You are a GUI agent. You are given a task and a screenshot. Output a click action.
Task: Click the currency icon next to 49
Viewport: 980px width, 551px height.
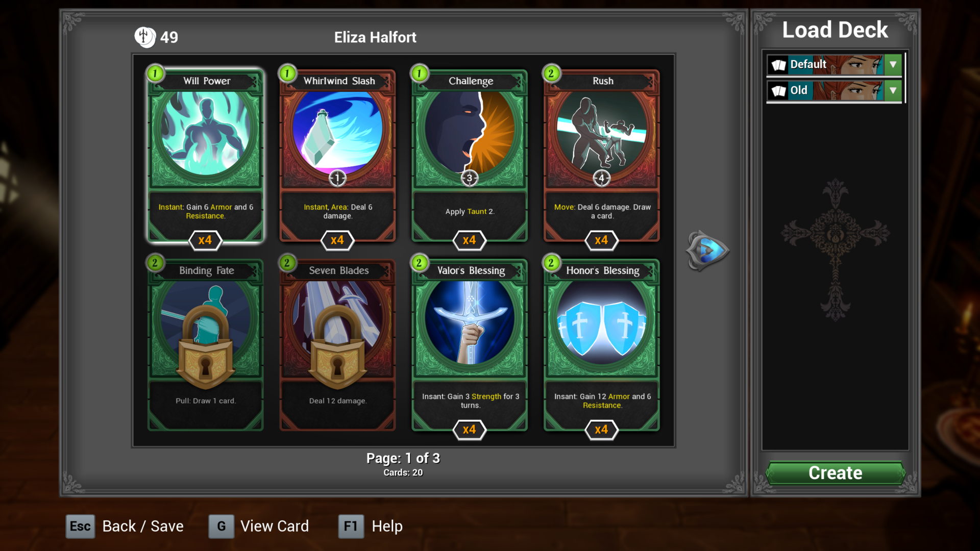coord(145,37)
